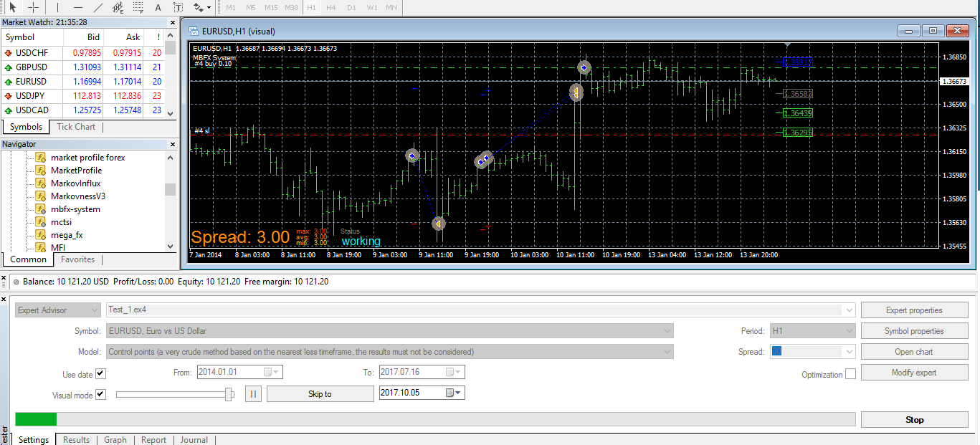The height and width of the screenshot is (445, 980).
Task: Click the GBPUSD up-arrow icon
Action: tap(8, 67)
